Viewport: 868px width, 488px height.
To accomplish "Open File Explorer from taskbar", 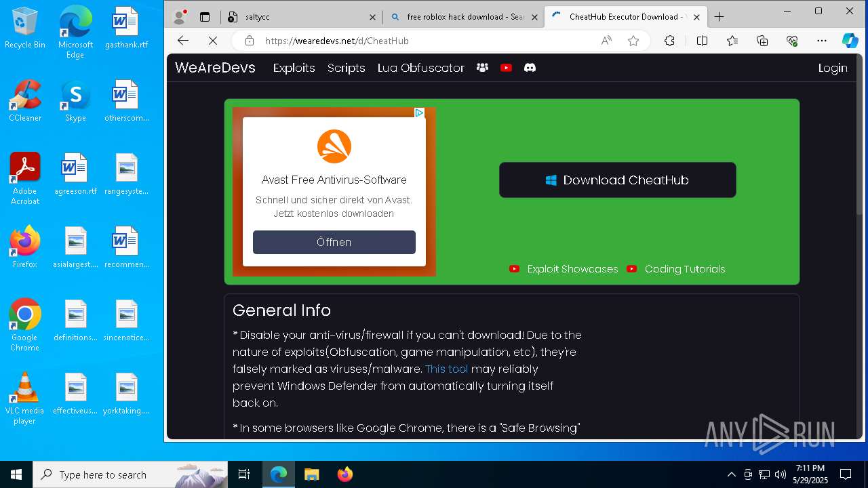I will click(311, 474).
